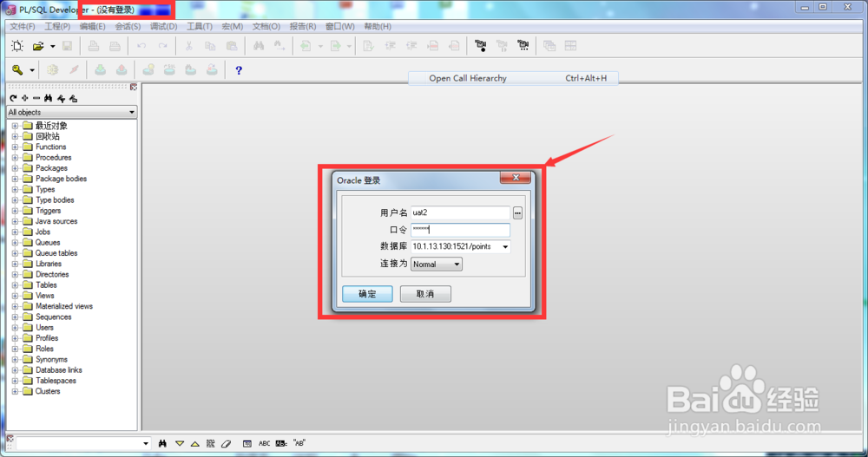Open the 编辑(E) menu
The image size is (868, 457).
tap(93, 27)
